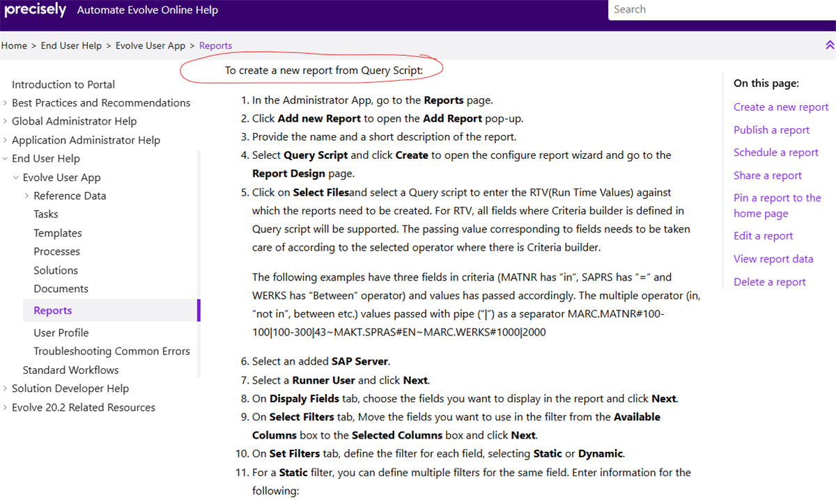Click bold 'Dispaly Fields' text in step 8
The image size is (836, 504).
point(304,399)
